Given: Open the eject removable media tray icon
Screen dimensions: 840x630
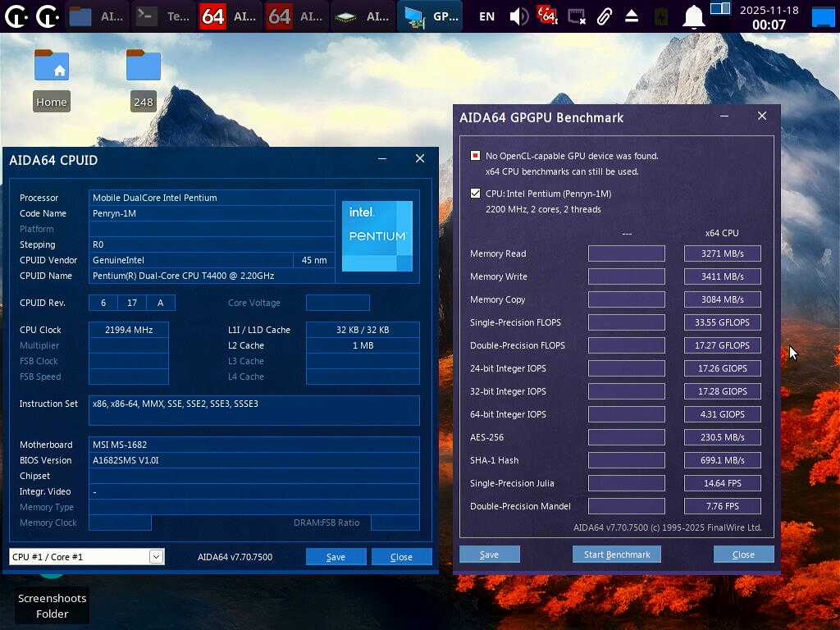Looking at the screenshot, I should tap(632, 16).
